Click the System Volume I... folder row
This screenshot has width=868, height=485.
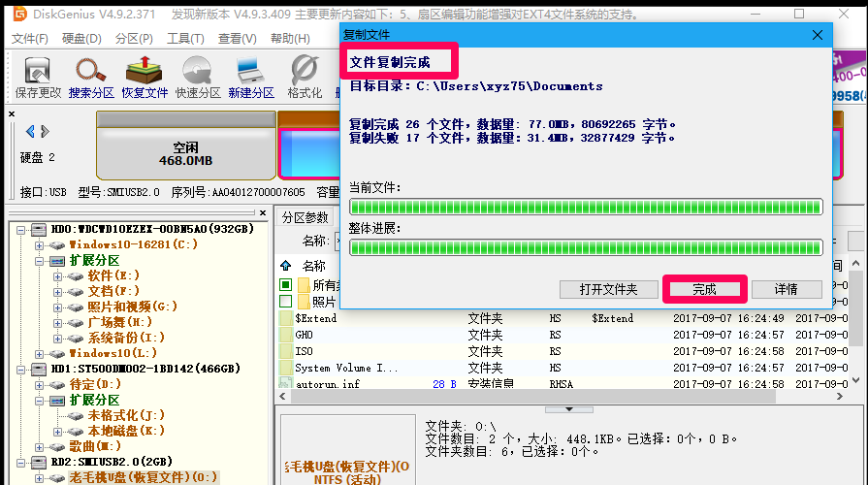pos(563,368)
